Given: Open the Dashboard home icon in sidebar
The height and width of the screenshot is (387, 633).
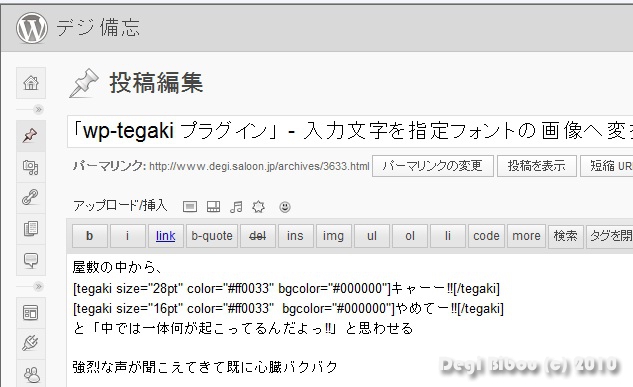Looking at the screenshot, I should (31, 83).
